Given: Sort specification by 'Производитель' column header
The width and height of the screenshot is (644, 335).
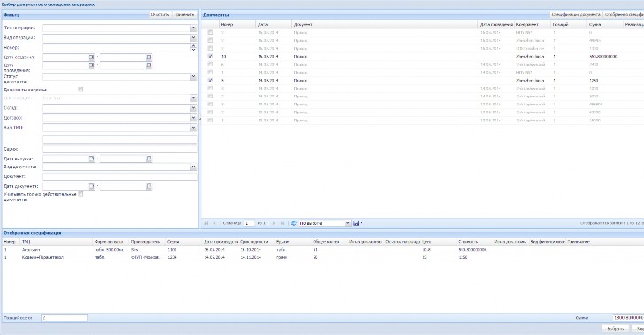Looking at the screenshot, I should pyautogui.click(x=147, y=242).
